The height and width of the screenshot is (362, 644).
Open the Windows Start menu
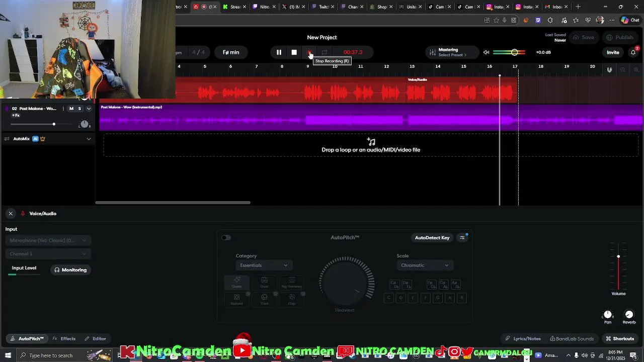8,355
